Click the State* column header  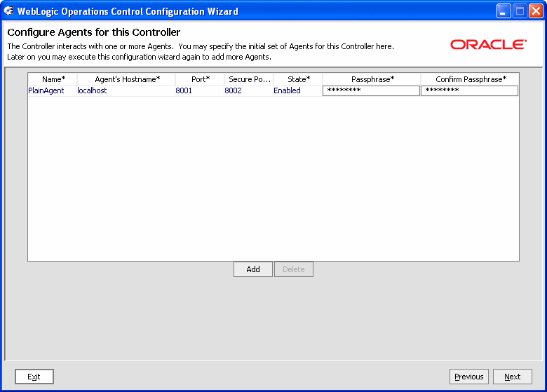tap(298, 79)
